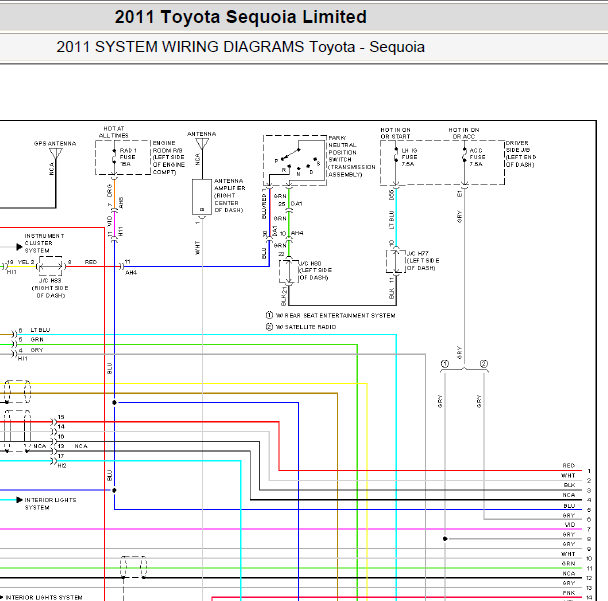608x601 pixels.
Task: Select the "J/C H77 (LEFT SIDE OF DASH)" label
Action: pos(423,260)
